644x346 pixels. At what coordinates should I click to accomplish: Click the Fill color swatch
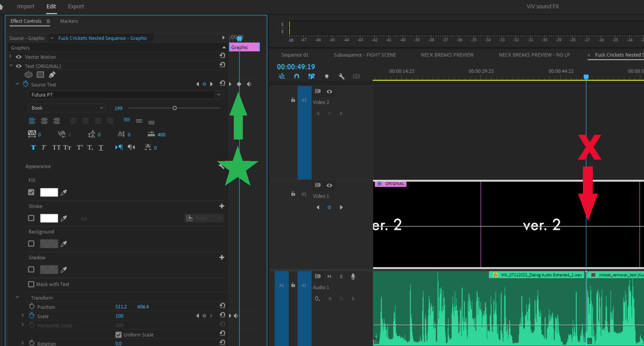49,192
